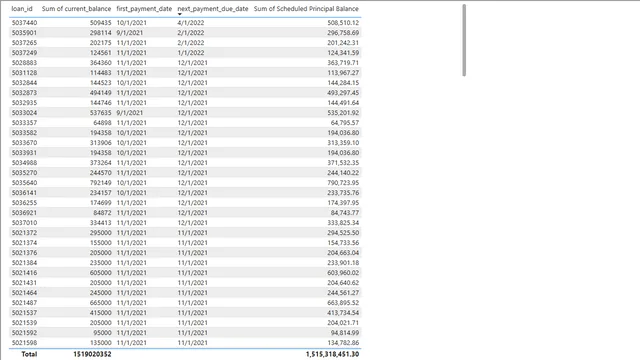Click next_payment_due_date column header
The height and width of the screenshot is (360, 640).
pos(213,9)
